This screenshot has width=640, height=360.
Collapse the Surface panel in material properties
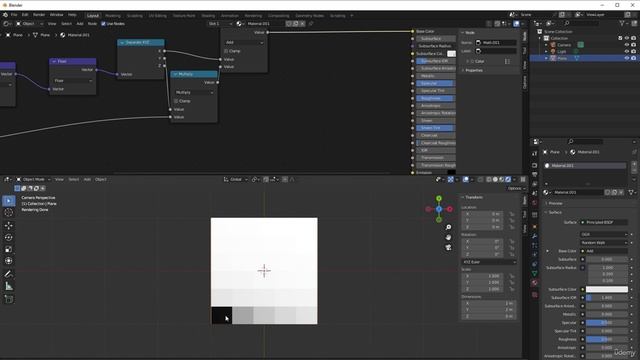(546, 212)
